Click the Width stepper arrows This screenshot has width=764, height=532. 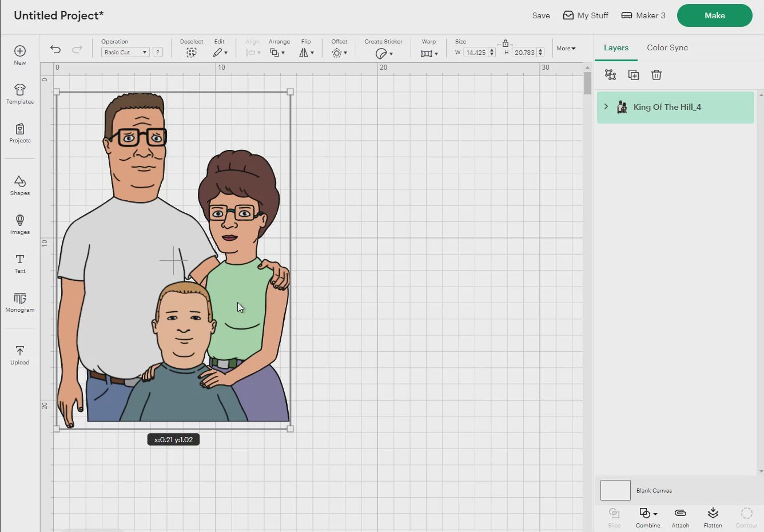[492, 53]
